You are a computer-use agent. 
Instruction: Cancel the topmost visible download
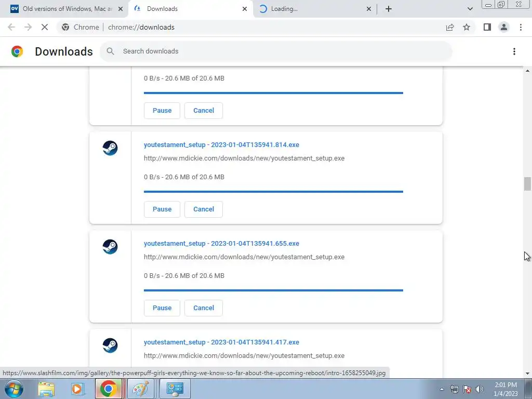pyautogui.click(x=204, y=110)
